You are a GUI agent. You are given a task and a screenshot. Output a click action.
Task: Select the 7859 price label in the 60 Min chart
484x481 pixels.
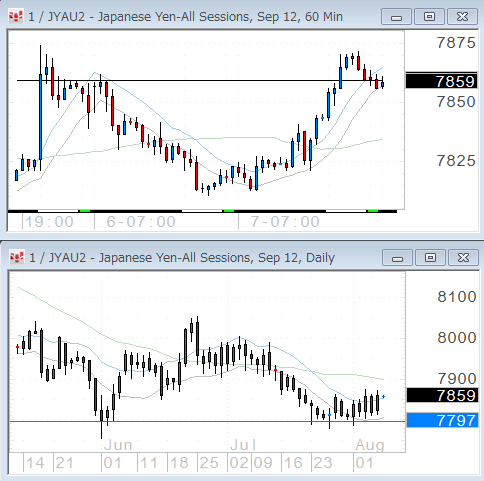click(442, 81)
